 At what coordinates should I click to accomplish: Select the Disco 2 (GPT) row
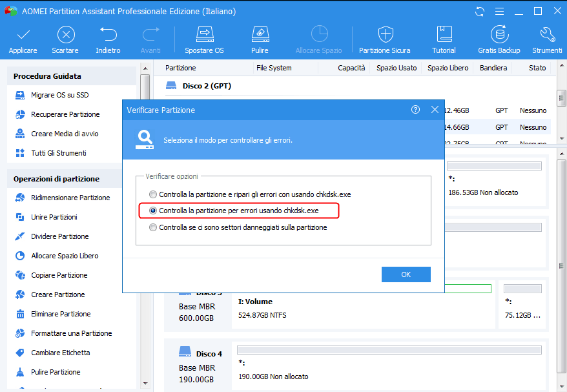pyautogui.click(x=198, y=86)
